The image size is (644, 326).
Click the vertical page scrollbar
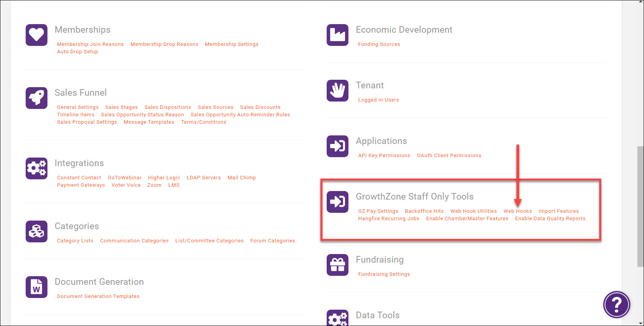pyautogui.click(x=640, y=206)
